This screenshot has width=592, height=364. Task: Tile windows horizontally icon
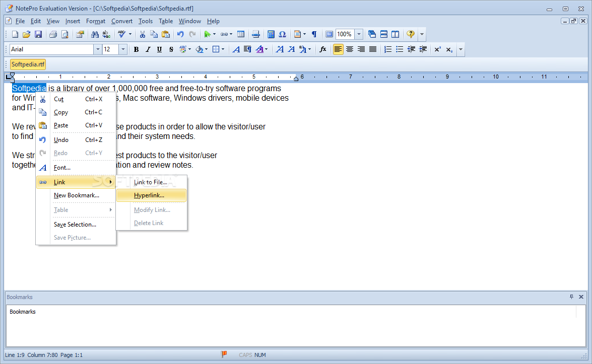pyautogui.click(x=383, y=34)
